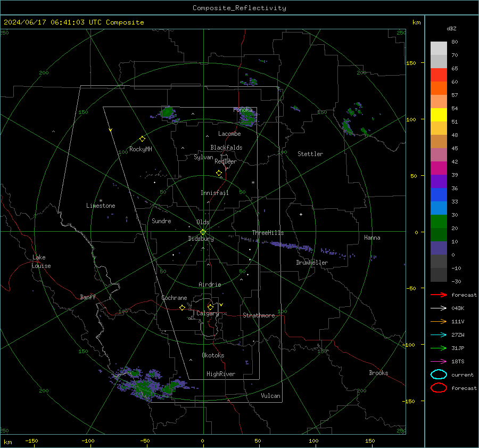Click the Brooks town label
The height and width of the screenshot is (448, 479).
[378, 373]
